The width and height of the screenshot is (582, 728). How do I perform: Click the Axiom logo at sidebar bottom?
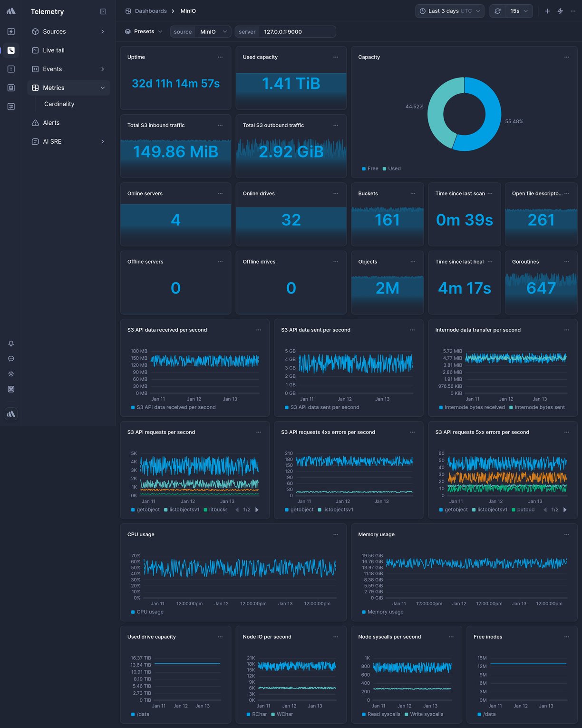11,413
